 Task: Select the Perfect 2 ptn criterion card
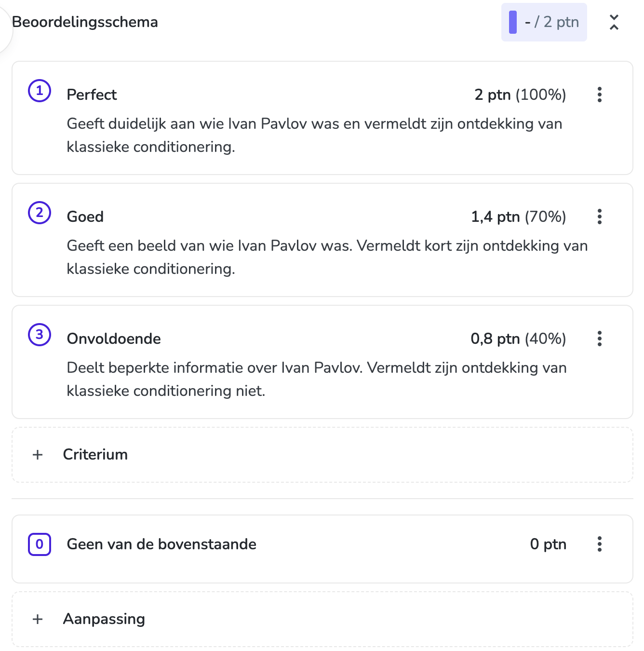tap(322, 118)
